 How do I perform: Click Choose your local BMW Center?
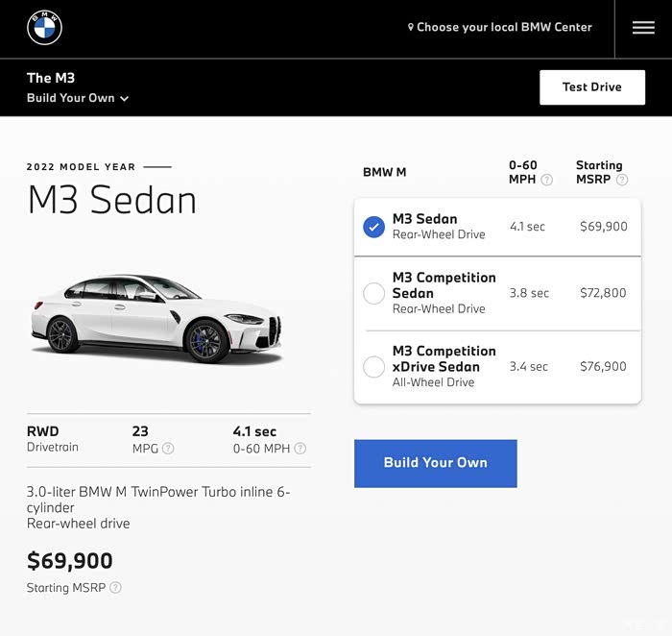pos(504,28)
